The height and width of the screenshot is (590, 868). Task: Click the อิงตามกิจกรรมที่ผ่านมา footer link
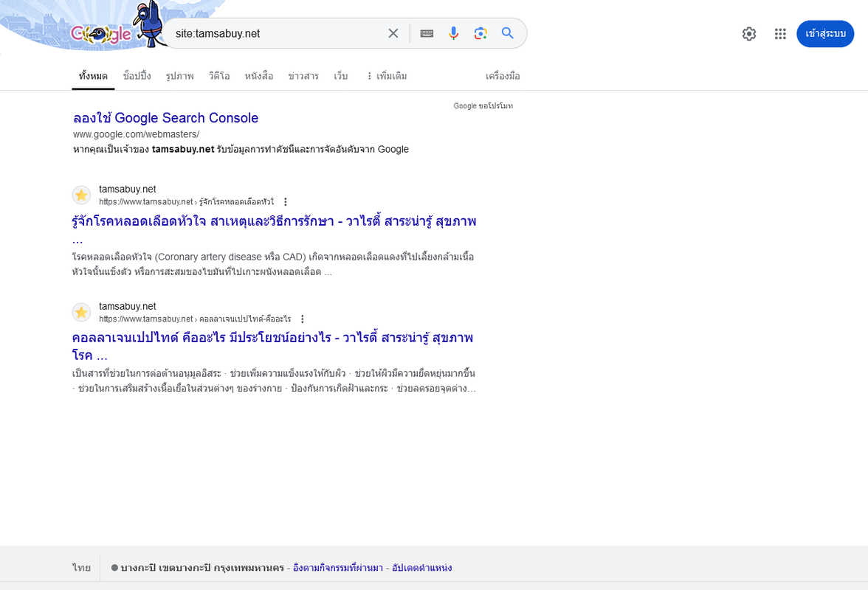pos(338,568)
